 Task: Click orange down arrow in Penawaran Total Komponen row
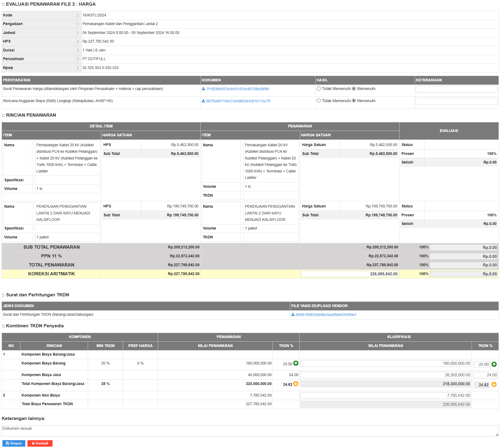click(296, 384)
